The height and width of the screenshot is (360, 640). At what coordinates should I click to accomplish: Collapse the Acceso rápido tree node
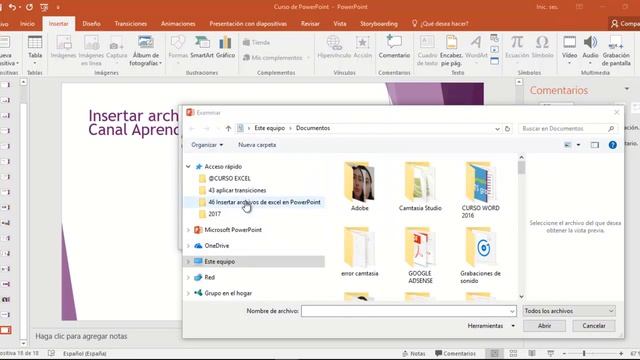tap(188, 167)
